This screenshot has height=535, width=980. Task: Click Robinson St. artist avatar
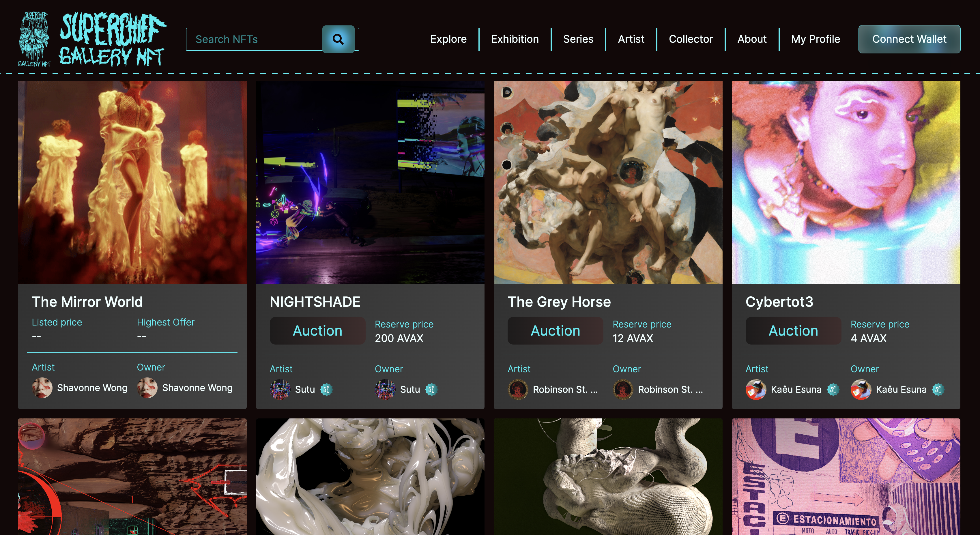518,389
